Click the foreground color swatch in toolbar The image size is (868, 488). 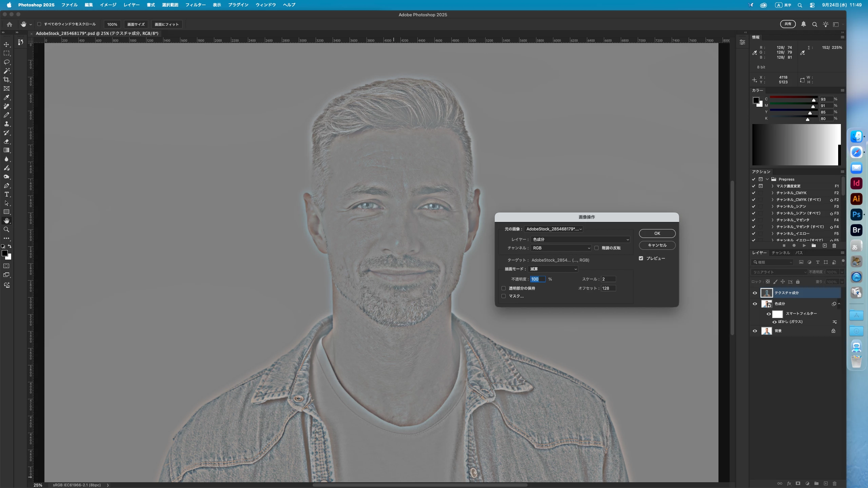point(5,253)
